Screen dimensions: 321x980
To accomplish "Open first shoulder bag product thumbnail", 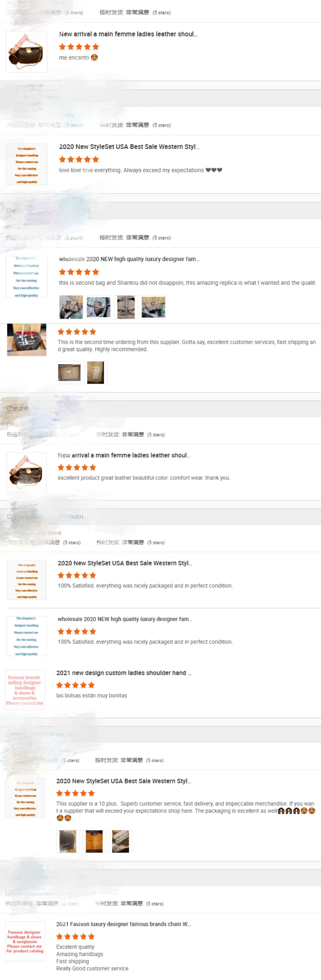I will click(x=27, y=52).
